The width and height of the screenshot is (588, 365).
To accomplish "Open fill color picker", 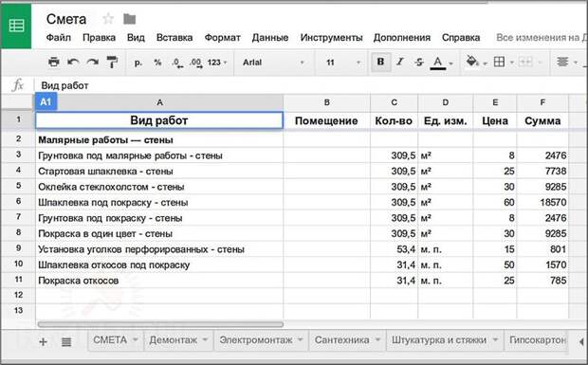I will (472, 62).
